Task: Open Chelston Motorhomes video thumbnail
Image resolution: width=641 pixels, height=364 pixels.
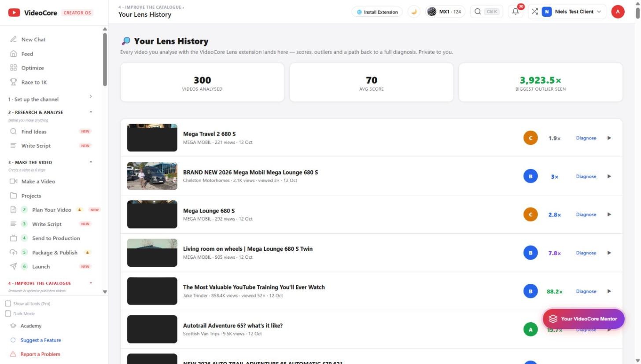Action: 152,176
